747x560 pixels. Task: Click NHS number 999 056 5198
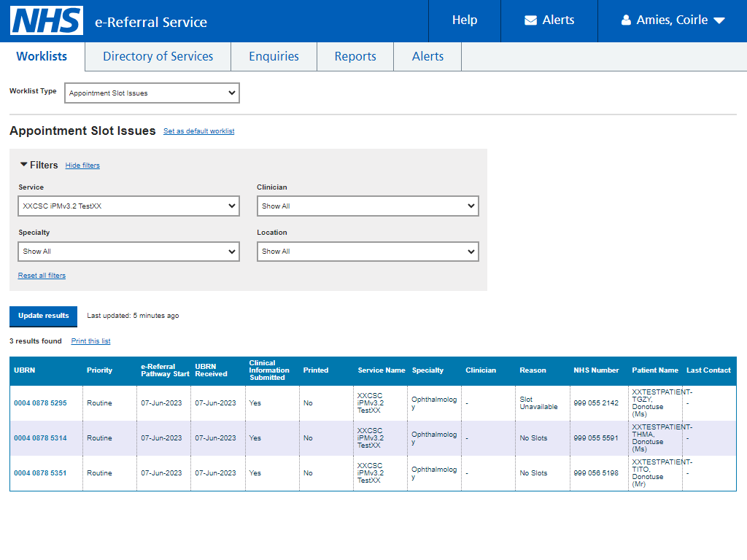pos(596,472)
